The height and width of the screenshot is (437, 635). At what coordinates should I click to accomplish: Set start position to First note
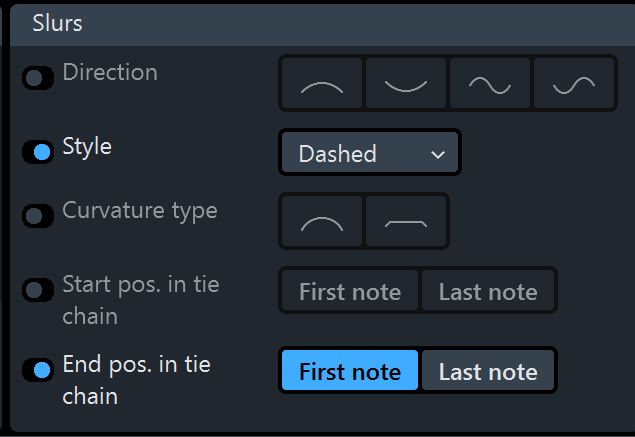coord(350,290)
